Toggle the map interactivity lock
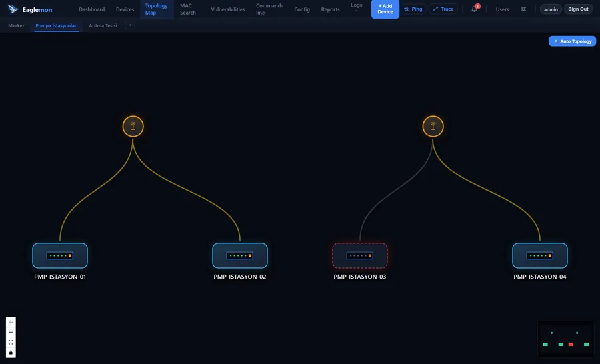 tap(11, 353)
